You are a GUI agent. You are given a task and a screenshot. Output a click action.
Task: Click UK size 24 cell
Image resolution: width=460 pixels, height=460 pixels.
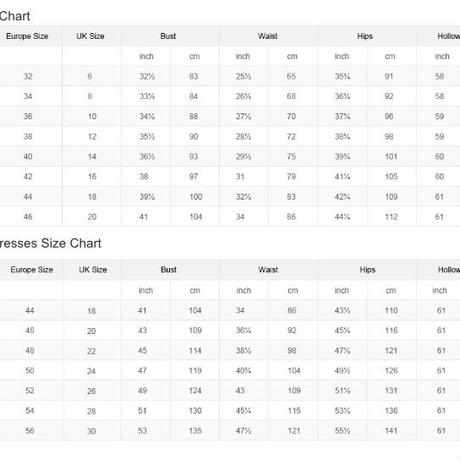pos(91,371)
